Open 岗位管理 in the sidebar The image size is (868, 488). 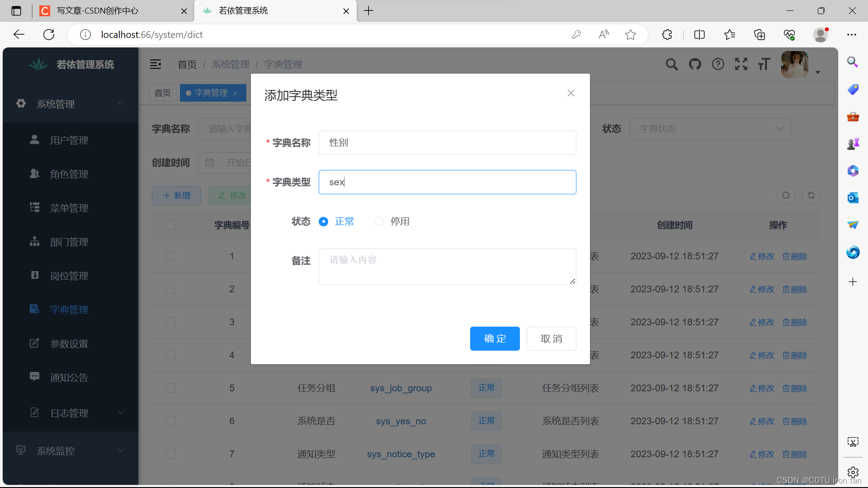tap(71, 276)
